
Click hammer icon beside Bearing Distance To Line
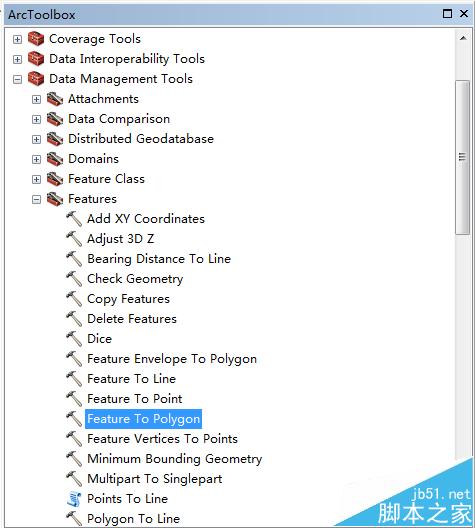point(74,259)
